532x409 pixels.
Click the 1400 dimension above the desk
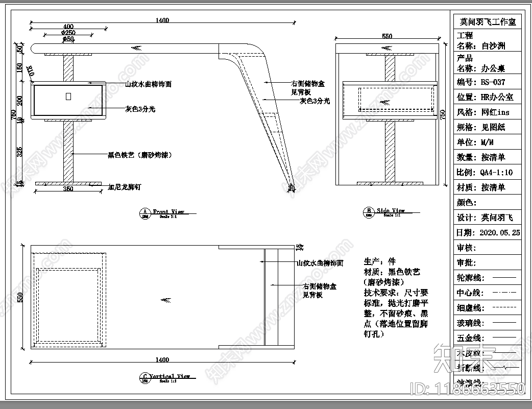(162, 19)
